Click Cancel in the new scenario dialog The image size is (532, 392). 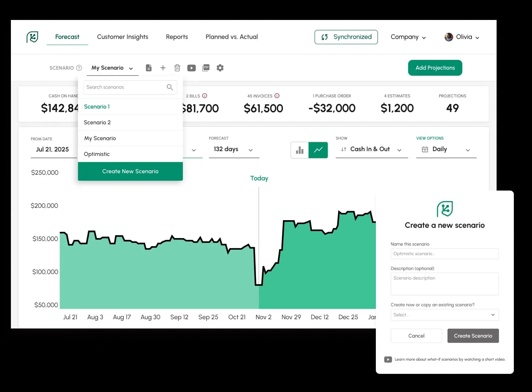pos(416,336)
